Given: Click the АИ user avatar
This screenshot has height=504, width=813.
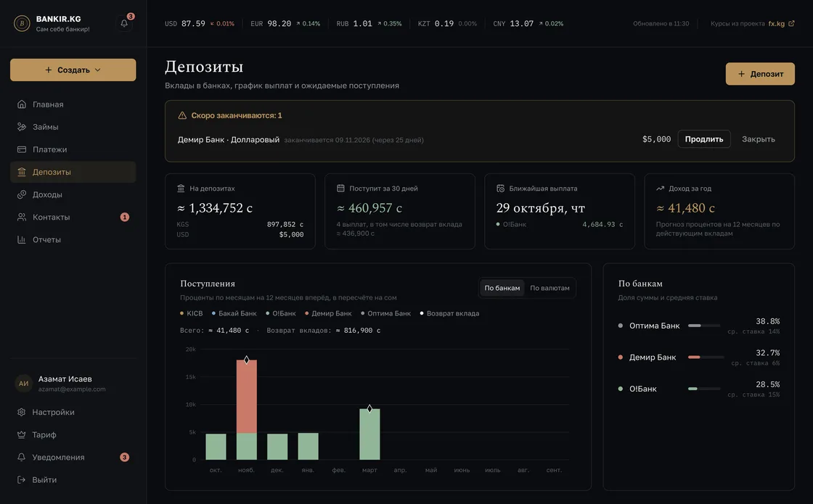Looking at the screenshot, I should coord(24,384).
